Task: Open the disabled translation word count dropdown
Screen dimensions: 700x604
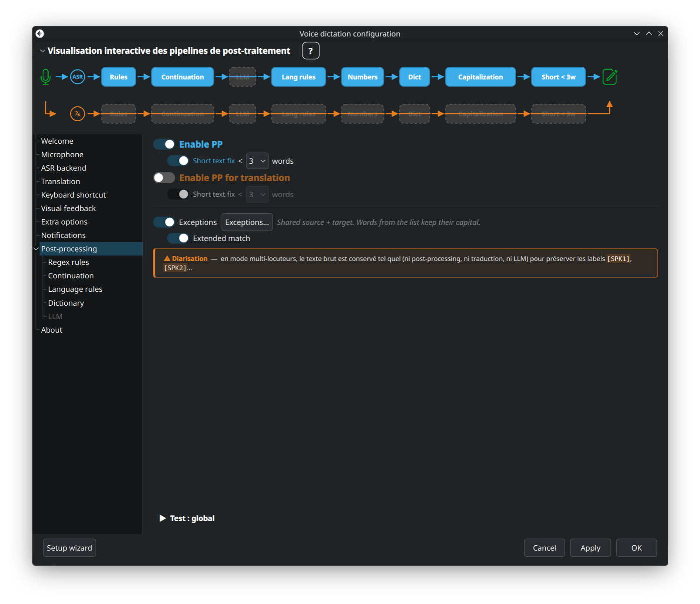Action: [257, 194]
